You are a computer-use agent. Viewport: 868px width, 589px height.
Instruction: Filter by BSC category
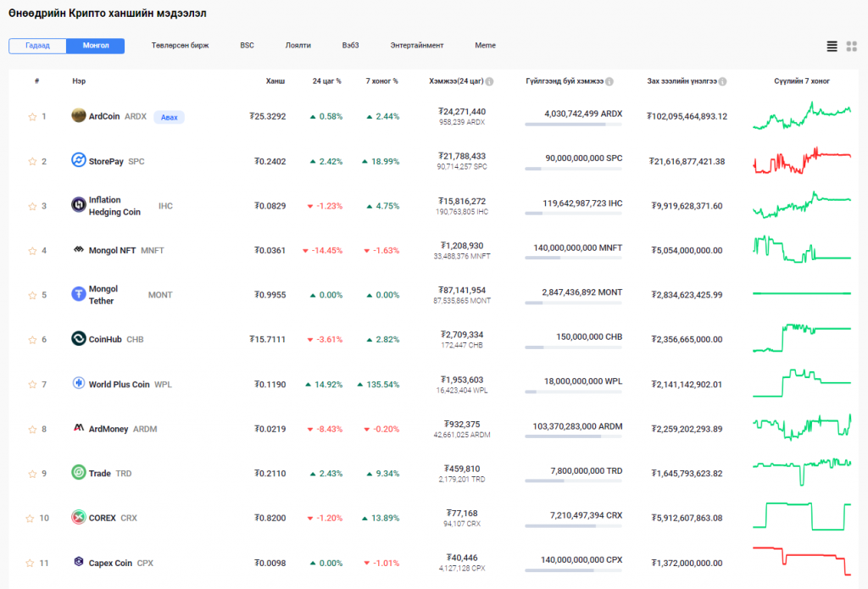247,46
